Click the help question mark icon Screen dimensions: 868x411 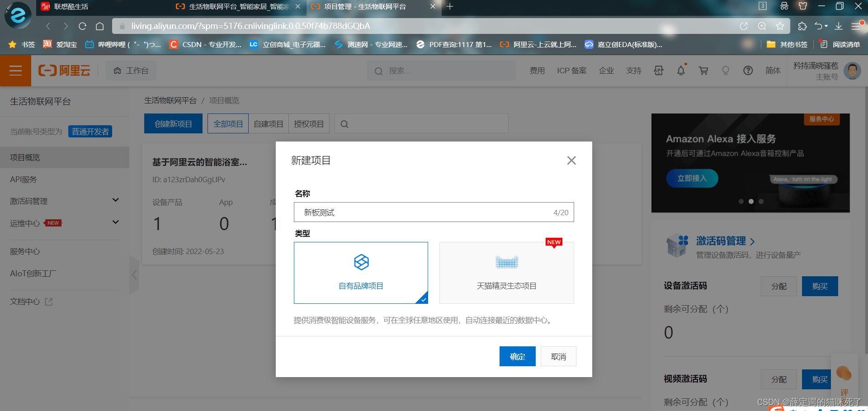click(748, 71)
